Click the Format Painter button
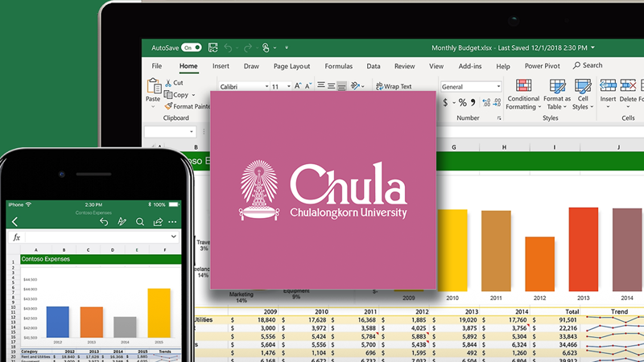Image resolution: width=644 pixels, height=362 pixels. pos(188,106)
